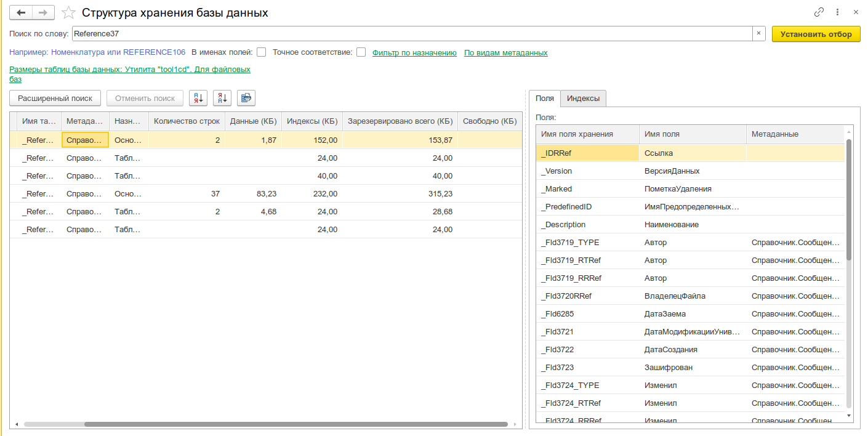Go back with the left arrow button
Image resolution: width=868 pixels, height=436 pixels.
click(22, 12)
